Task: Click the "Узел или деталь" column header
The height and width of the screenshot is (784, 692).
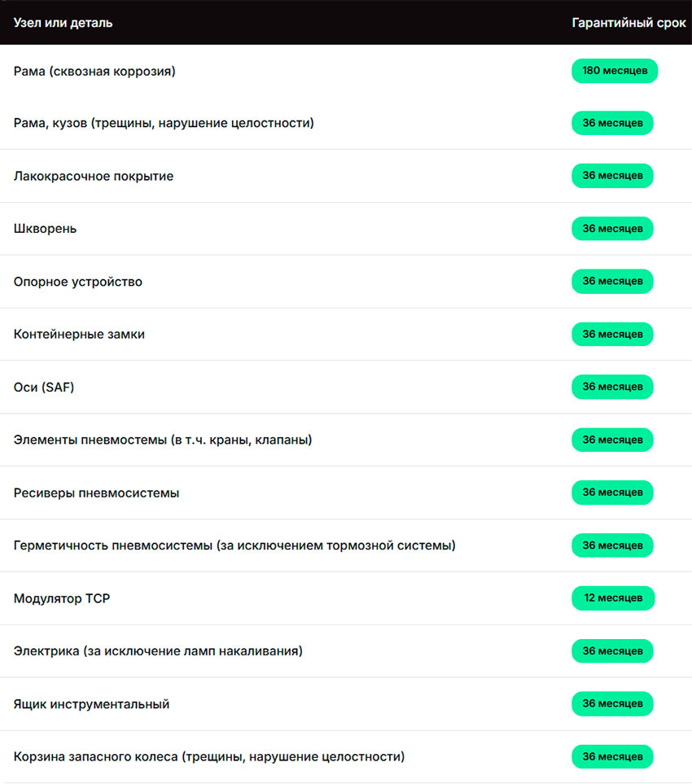Action: pyautogui.click(x=63, y=23)
